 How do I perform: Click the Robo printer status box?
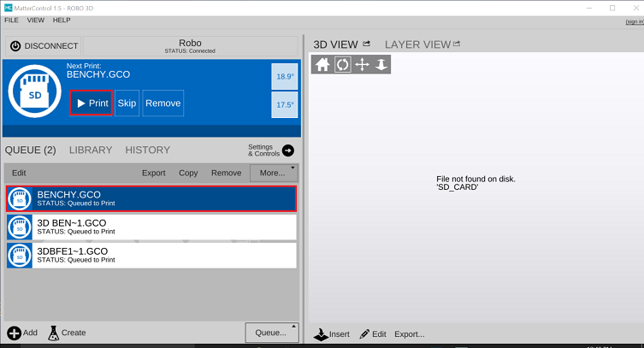190,46
